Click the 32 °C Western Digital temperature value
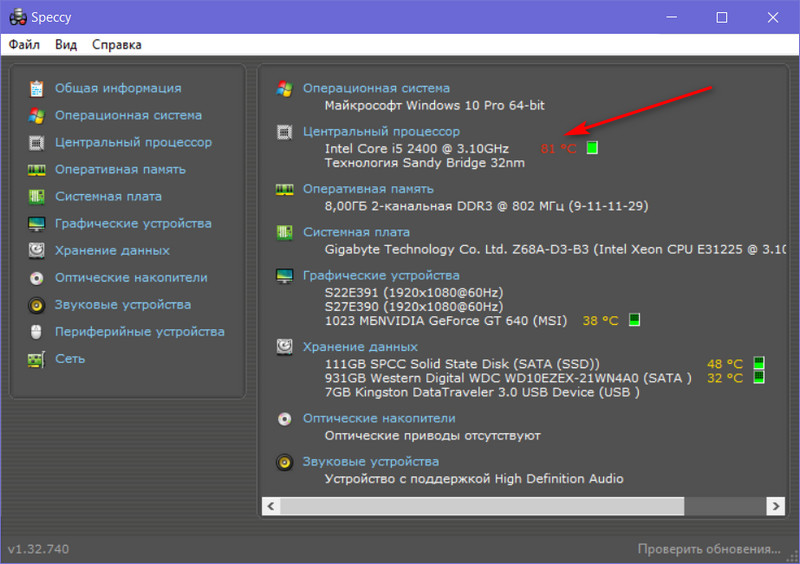This screenshot has width=800, height=564. tap(724, 378)
